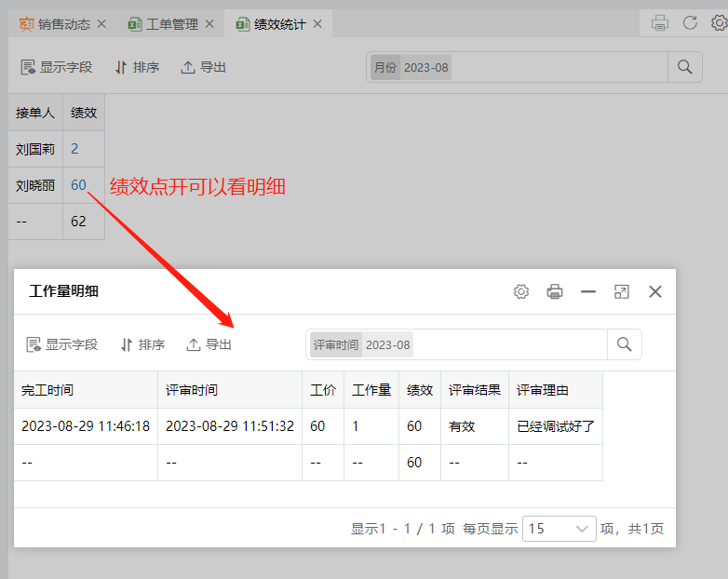
Task: Click 导出 in the main toolbar
Action: click(203, 67)
